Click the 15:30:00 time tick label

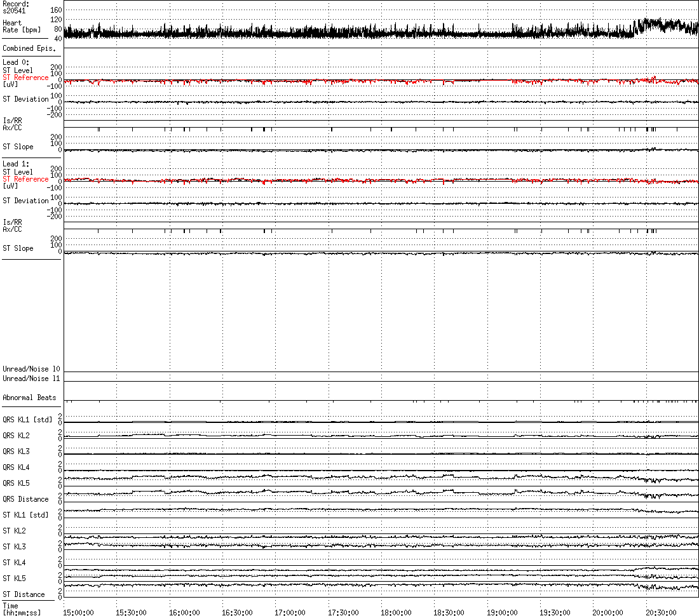(131, 612)
